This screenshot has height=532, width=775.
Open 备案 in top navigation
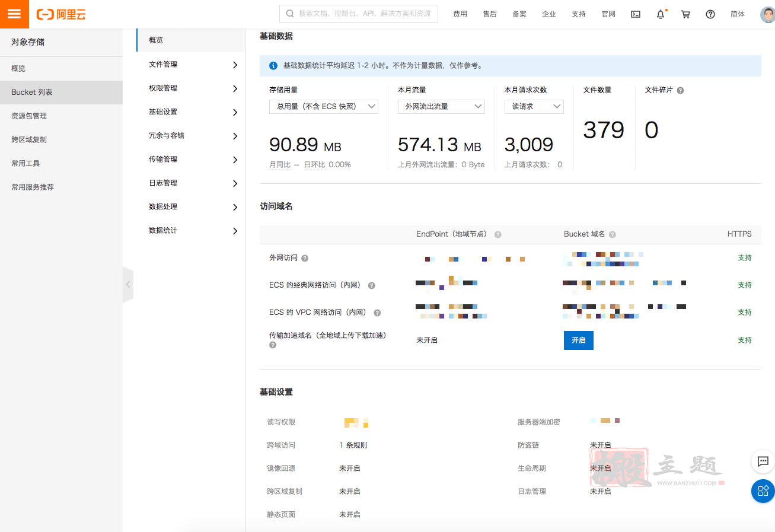click(519, 14)
